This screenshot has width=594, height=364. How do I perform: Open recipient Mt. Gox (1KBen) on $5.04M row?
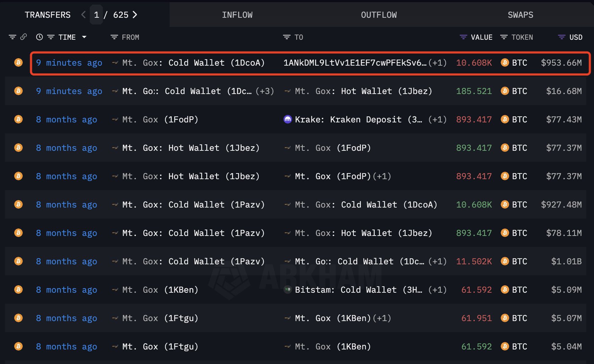point(333,347)
